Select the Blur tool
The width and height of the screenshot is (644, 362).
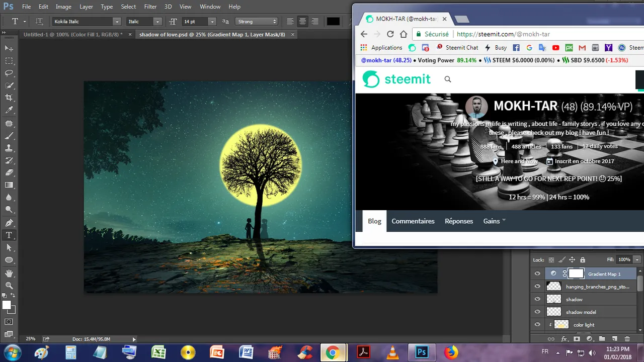[x=9, y=198]
